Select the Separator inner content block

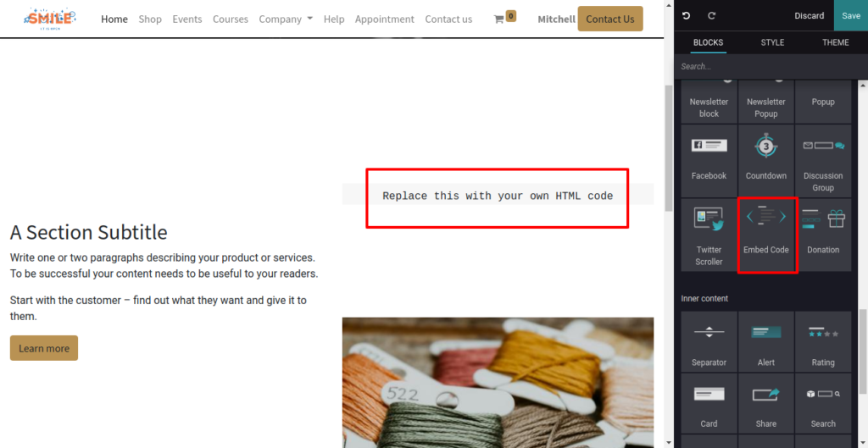tap(709, 341)
